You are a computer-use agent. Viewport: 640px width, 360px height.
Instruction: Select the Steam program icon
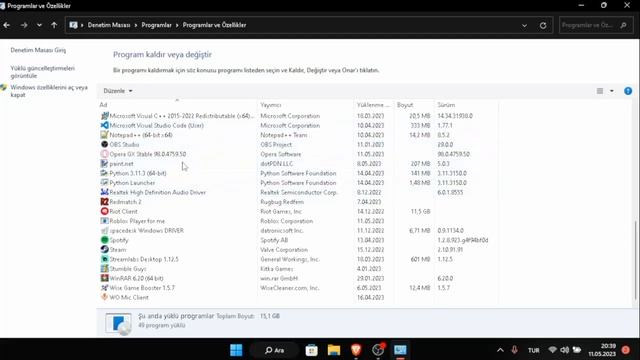click(104, 249)
